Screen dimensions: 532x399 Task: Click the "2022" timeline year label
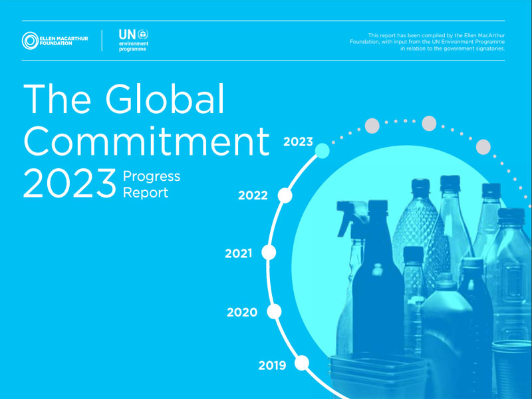[253, 196]
